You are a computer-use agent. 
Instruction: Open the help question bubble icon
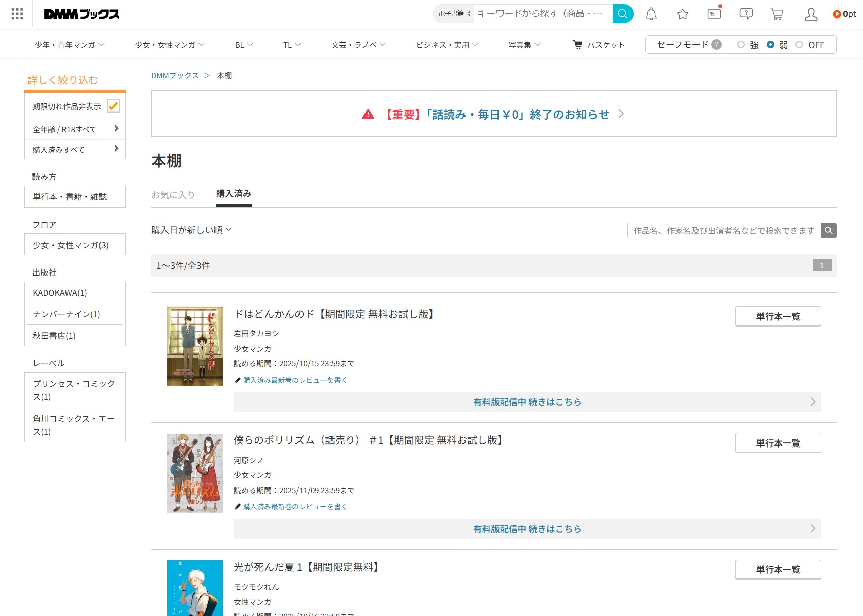tap(746, 14)
